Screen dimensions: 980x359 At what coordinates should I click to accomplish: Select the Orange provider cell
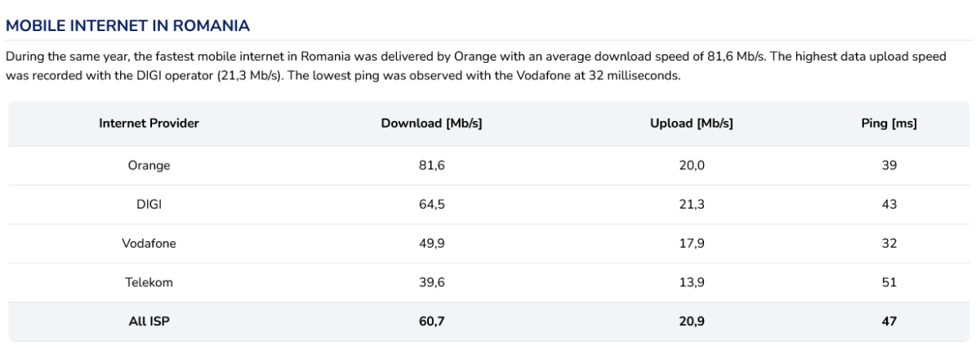149,165
